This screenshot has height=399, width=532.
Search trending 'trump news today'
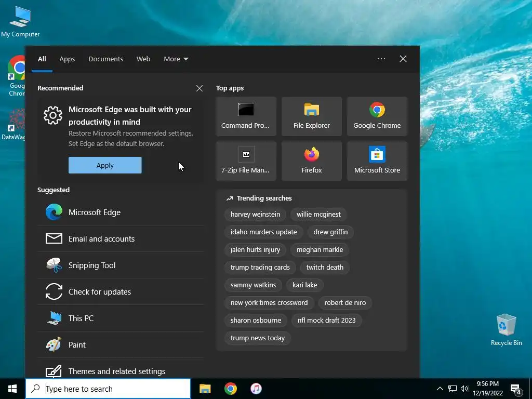(258, 338)
